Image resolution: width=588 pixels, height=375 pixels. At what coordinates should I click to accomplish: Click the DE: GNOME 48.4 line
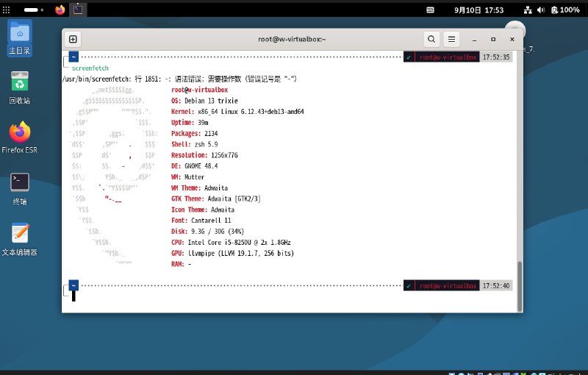click(x=194, y=166)
